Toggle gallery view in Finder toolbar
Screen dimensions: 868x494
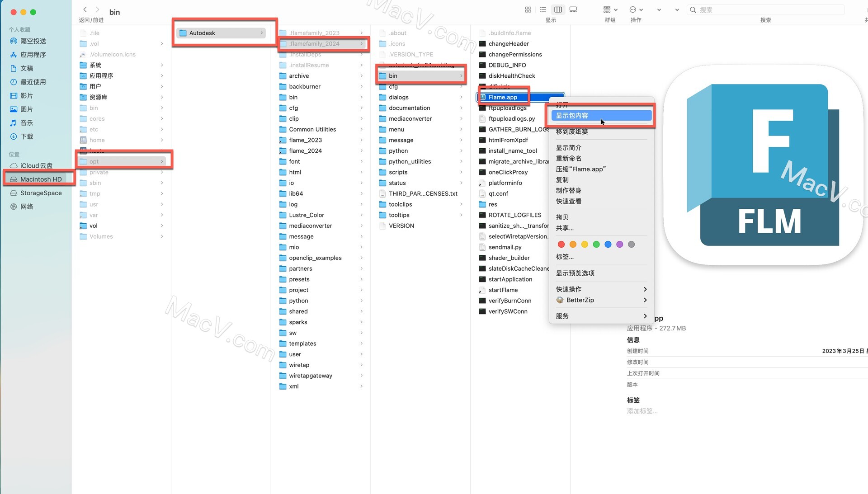(x=574, y=9)
